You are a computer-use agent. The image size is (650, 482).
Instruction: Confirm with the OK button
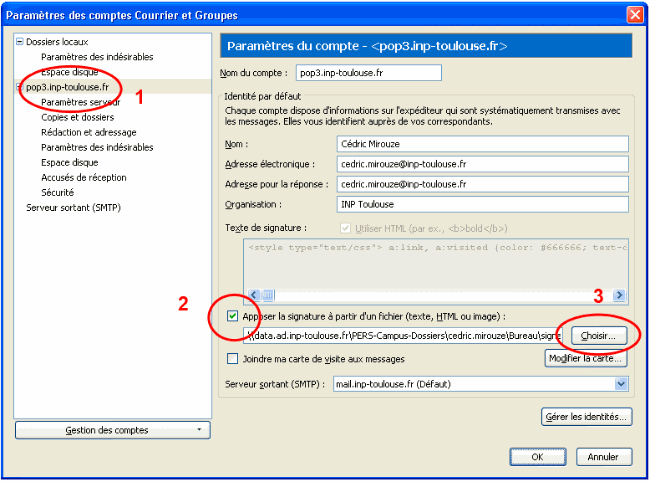point(538,457)
